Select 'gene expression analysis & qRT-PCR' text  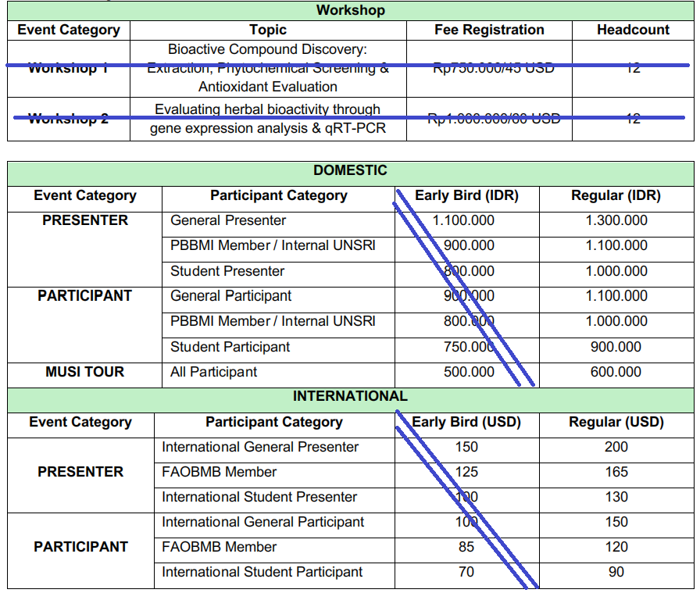point(267,129)
